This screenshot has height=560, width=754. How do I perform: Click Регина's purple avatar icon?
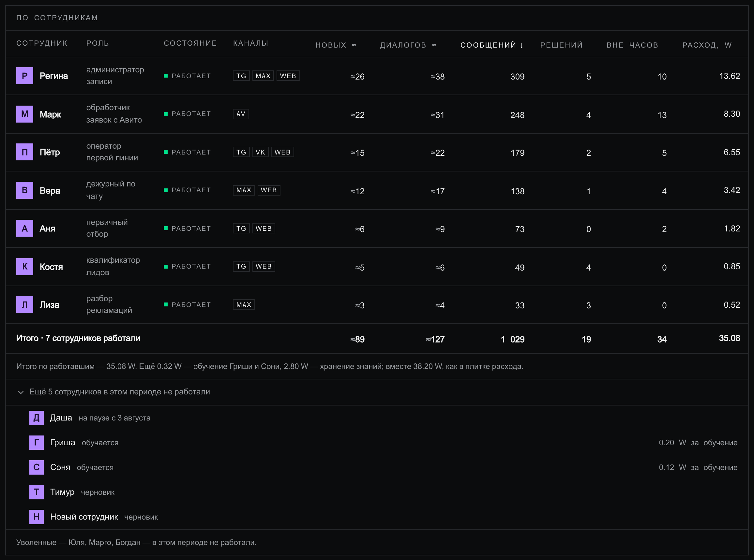pyautogui.click(x=25, y=76)
